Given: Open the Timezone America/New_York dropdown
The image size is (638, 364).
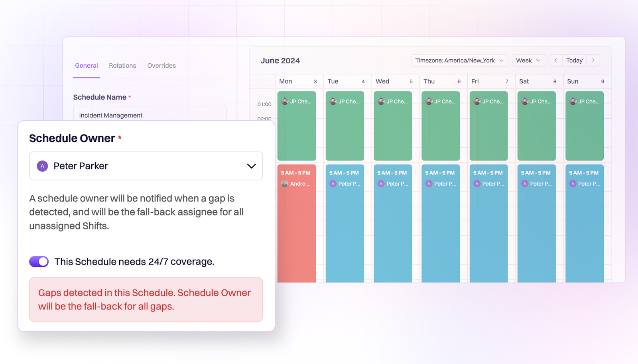Looking at the screenshot, I should point(459,60).
